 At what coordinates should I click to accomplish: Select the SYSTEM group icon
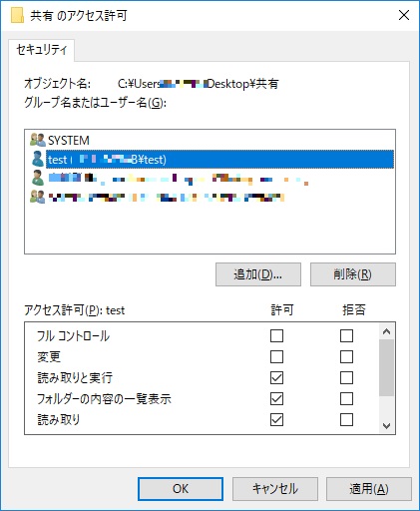(38, 140)
